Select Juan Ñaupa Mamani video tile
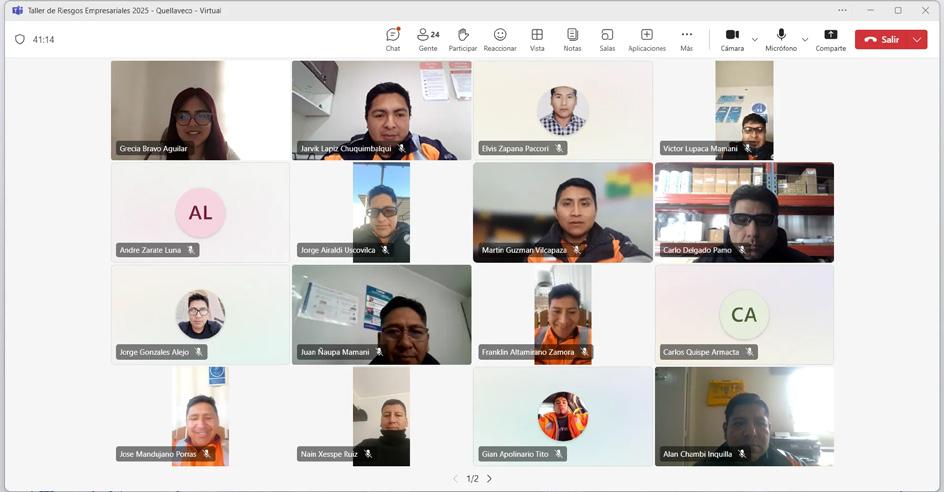944x492 pixels. click(382, 314)
